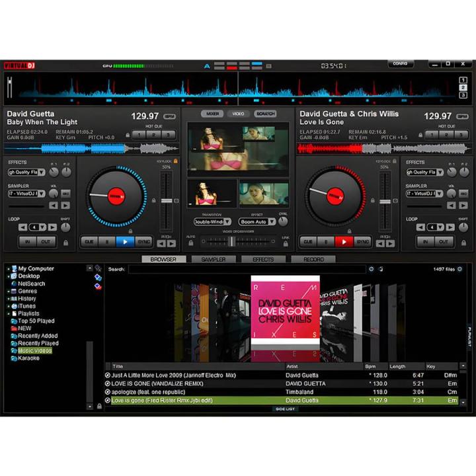This screenshot has width=476, height=476.
Task: Select waveform zoom level 3
Action: pyautogui.click(x=463, y=95)
